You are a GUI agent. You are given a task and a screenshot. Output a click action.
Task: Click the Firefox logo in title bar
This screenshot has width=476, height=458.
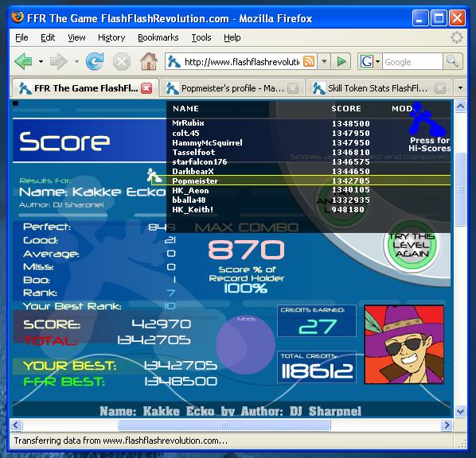point(18,17)
